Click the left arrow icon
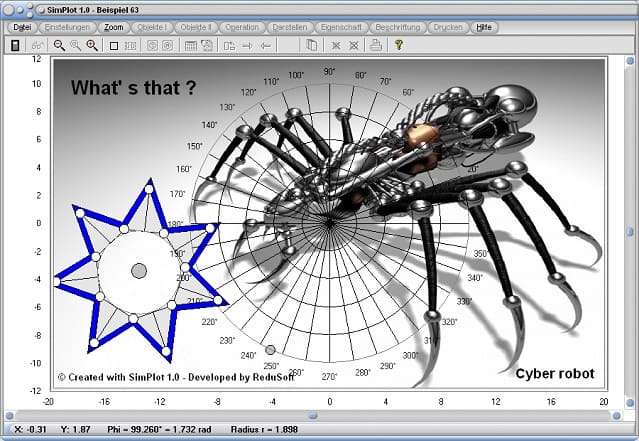The width and height of the screenshot is (639, 441). coord(265,46)
